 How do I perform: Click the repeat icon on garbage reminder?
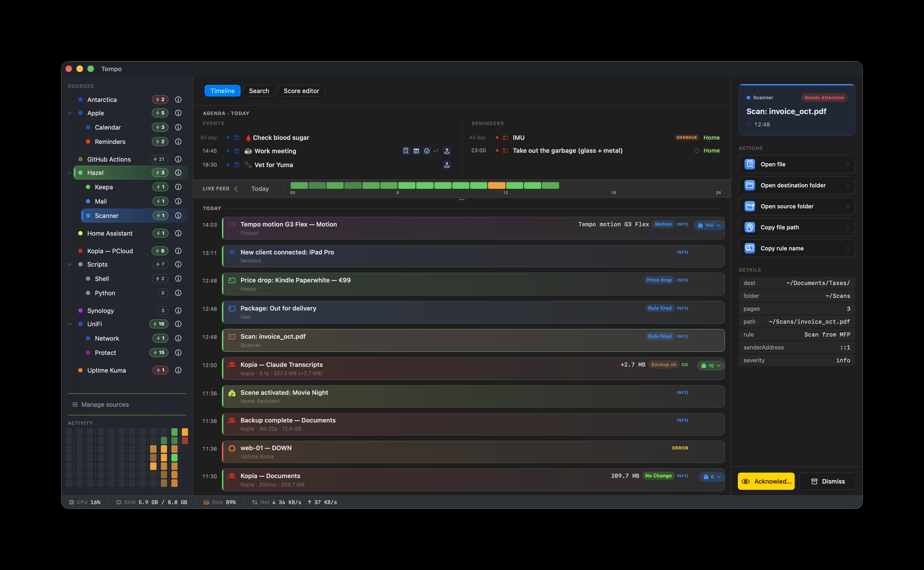click(x=696, y=150)
